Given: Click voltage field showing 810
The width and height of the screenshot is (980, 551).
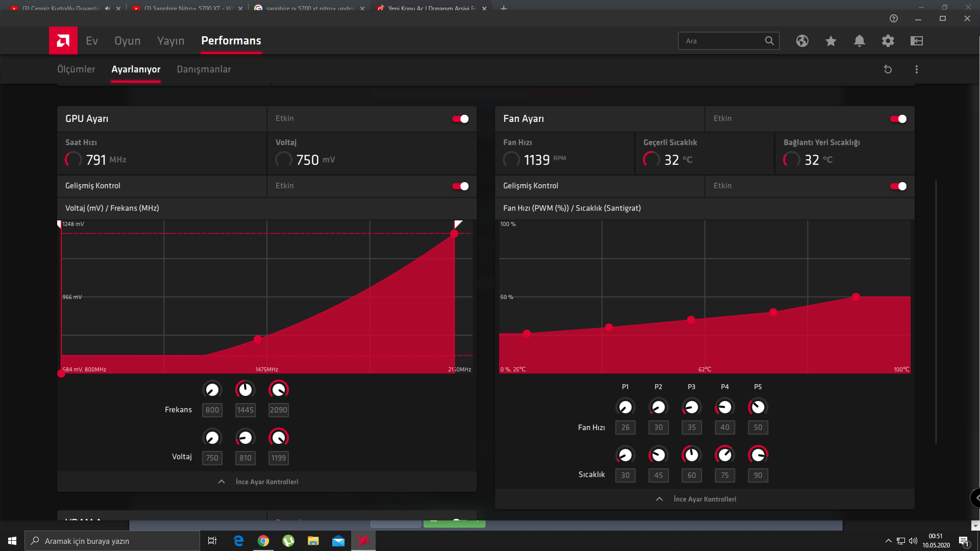Looking at the screenshot, I should pyautogui.click(x=246, y=458).
